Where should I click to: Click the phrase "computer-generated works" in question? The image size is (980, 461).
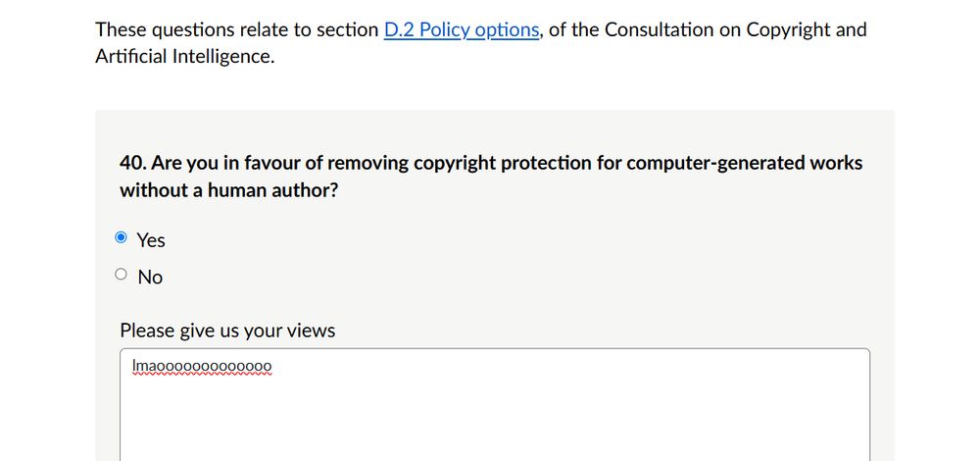pos(745,163)
